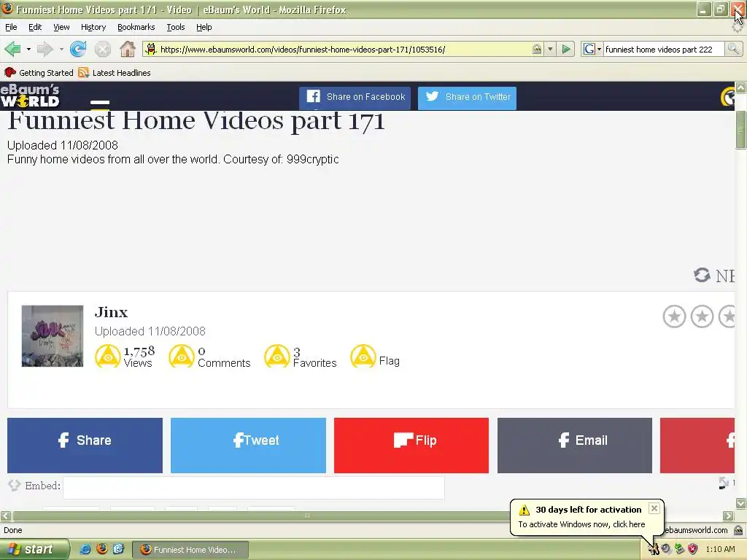Screen dimensions: 747x560
Task: Click the third quick launch icon
Action: coord(118,550)
